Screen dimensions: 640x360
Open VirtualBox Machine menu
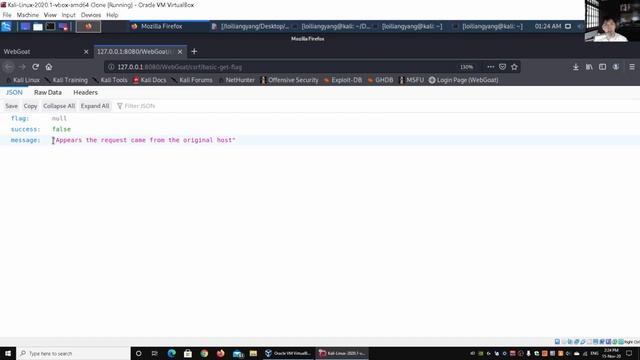point(28,15)
